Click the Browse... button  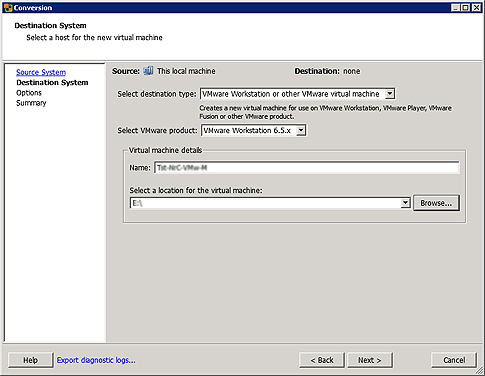(x=436, y=203)
